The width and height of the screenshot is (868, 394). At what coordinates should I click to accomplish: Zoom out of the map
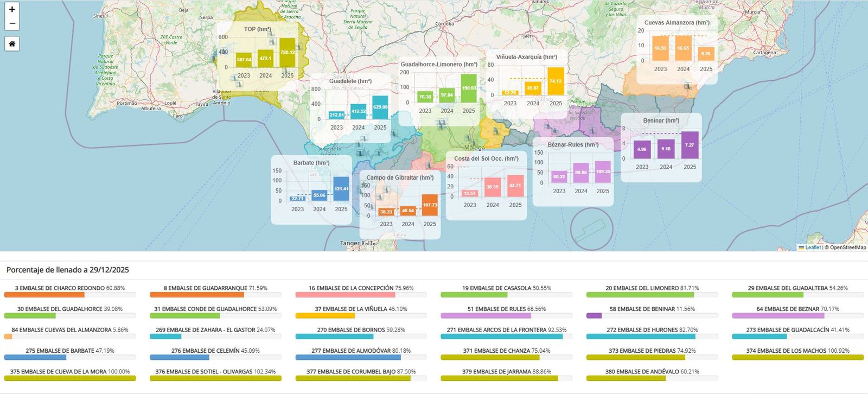coord(12,23)
